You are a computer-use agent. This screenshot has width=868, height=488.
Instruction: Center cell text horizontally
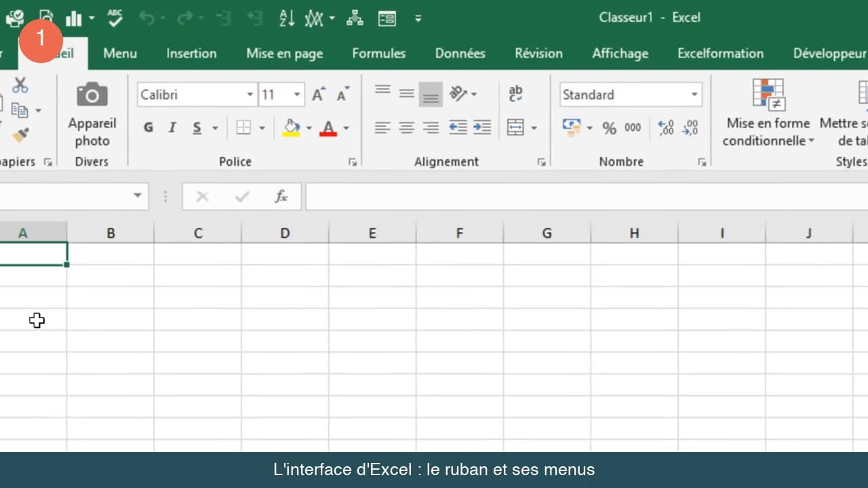pos(406,127)
